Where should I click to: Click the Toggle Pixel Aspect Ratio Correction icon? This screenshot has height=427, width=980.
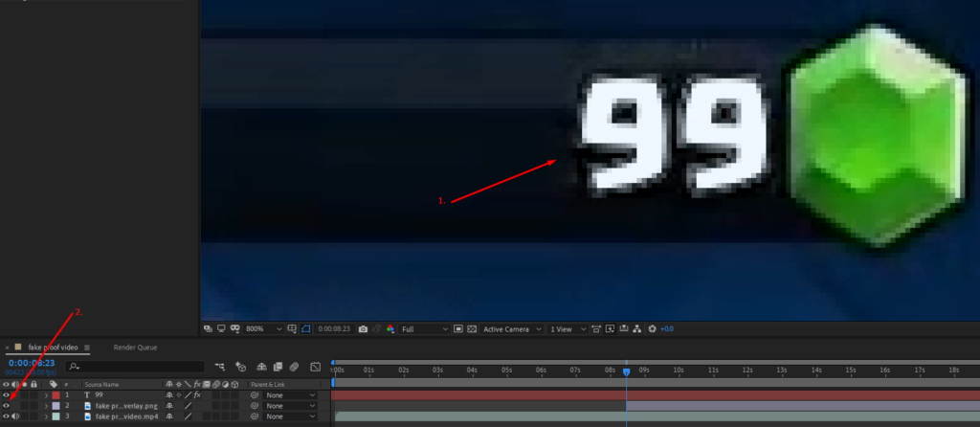click(x=596, y=328)
